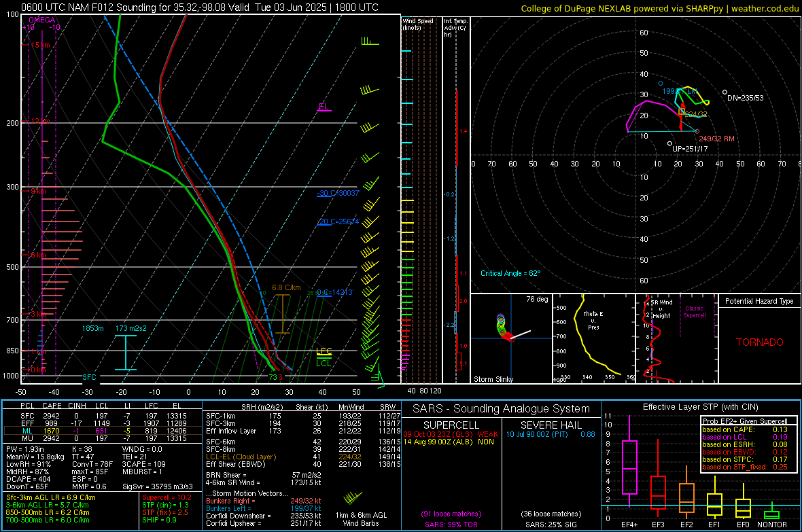Click 'SigSvr = 35795 m3/s3' value

click(x=158, y=486)
